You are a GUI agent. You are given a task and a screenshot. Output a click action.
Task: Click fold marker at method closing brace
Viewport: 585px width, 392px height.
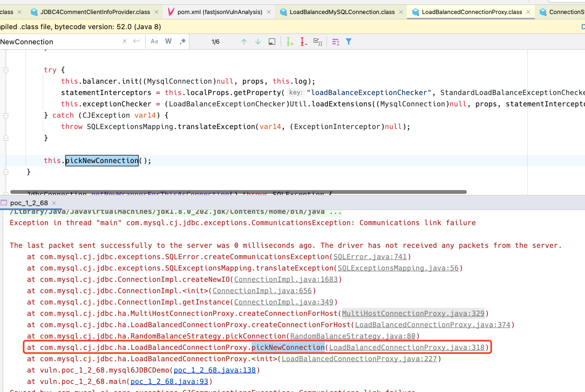coord(6,172)
